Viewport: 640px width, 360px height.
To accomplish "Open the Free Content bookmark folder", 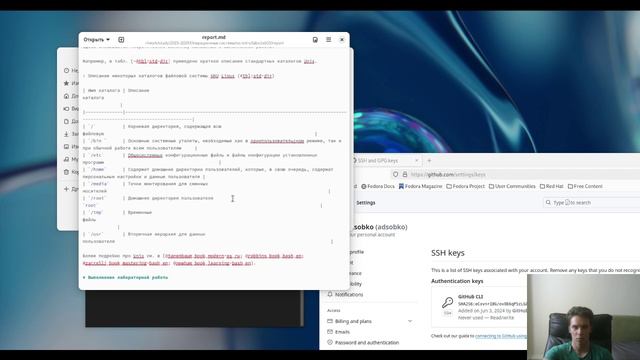I will (x=585, y=186).
